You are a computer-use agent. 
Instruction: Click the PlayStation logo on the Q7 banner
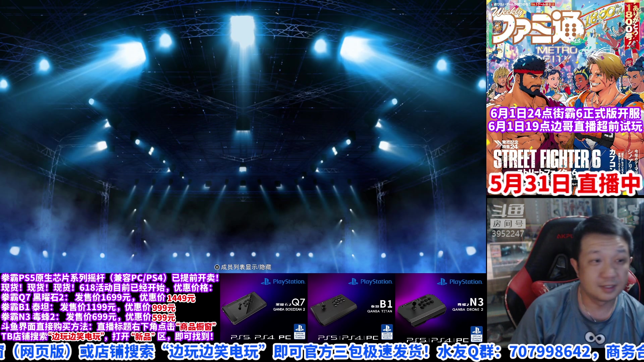tap(283, 282)
